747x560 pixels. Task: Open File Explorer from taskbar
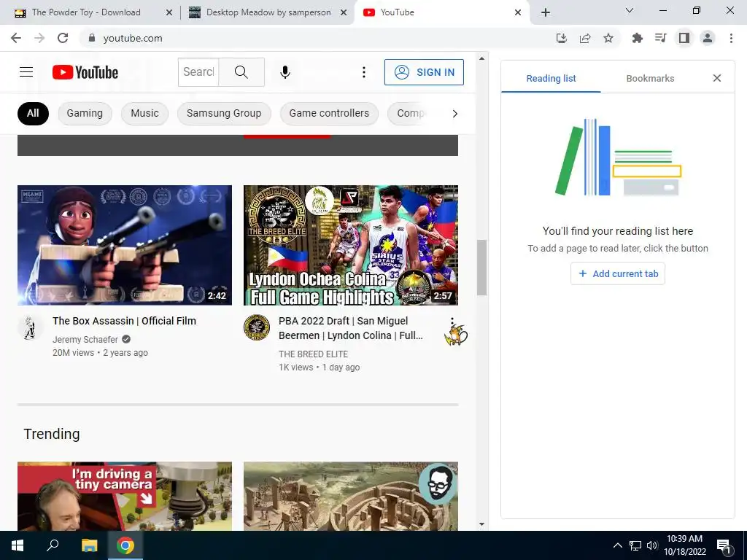tap(89, 545)
